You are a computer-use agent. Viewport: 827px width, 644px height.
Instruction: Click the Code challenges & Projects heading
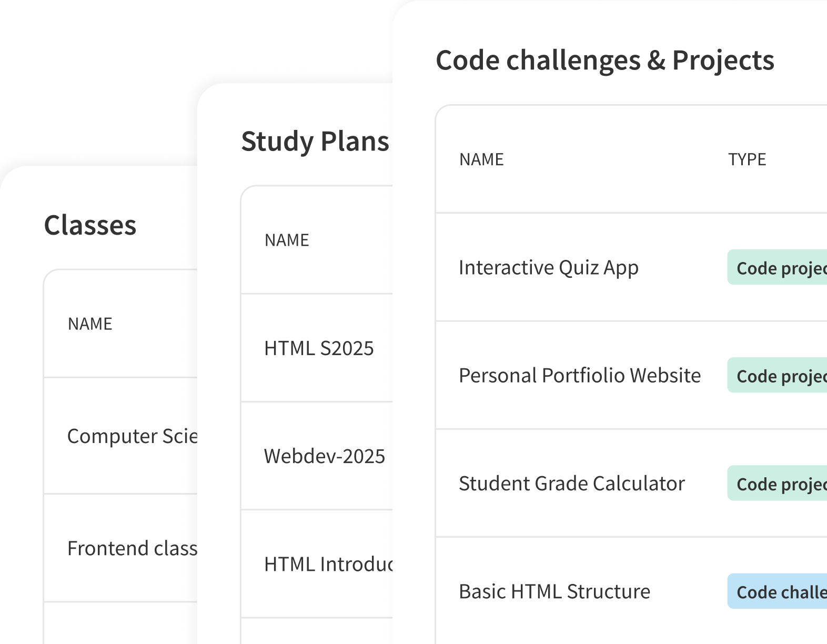tap(604, 60)
